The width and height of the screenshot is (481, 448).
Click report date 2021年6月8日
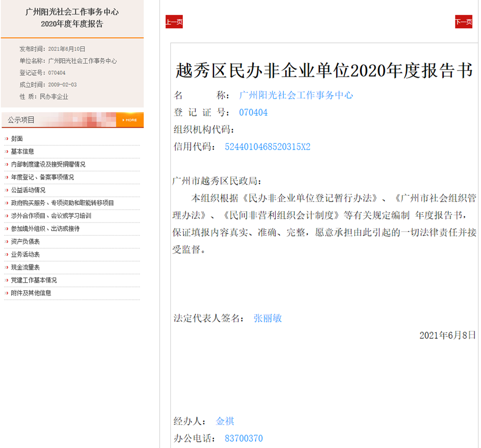(448, 336)
